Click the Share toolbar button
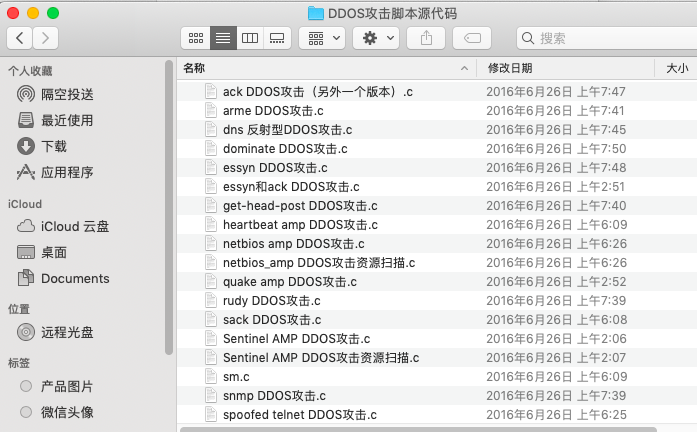The image size is (697, 432). (426, 38)
